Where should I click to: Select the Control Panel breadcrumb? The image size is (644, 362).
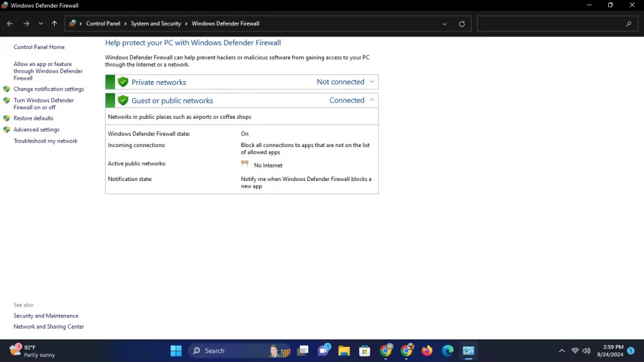tap(103, 23)
